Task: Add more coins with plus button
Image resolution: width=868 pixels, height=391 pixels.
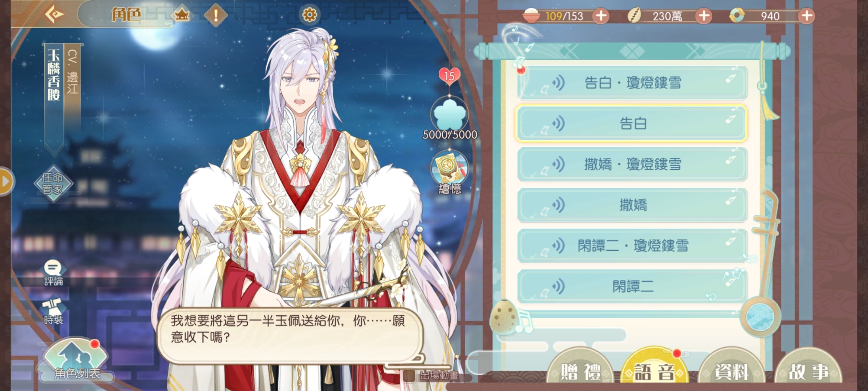Action: click(703, 16)
